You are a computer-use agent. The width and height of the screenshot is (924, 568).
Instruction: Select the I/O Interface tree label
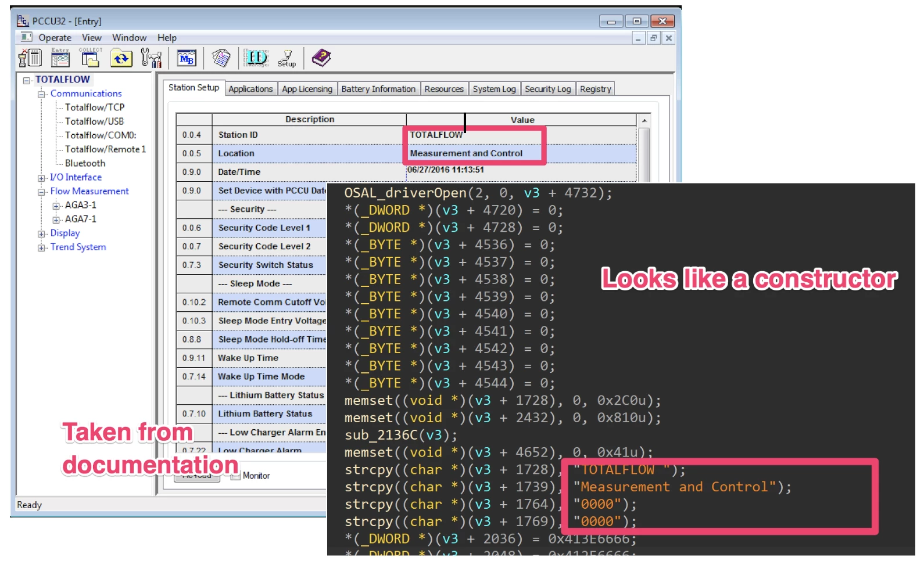76,177
